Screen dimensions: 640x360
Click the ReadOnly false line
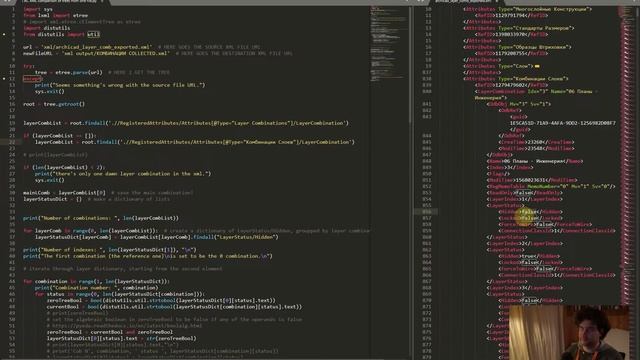(524, 193)
